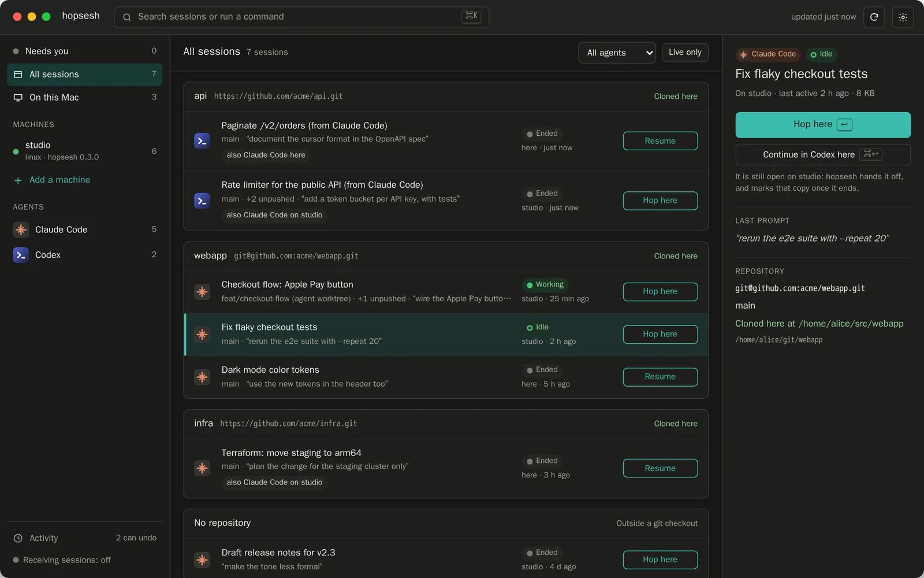Click the large teal Hop here button

tap(823, 125)
